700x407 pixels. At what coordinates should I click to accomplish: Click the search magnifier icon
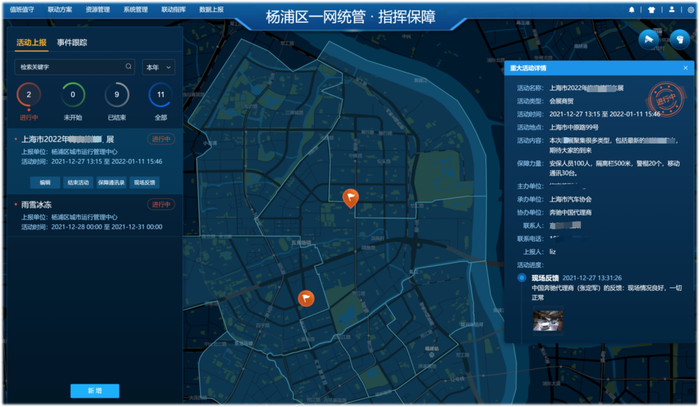click(129, 66)
